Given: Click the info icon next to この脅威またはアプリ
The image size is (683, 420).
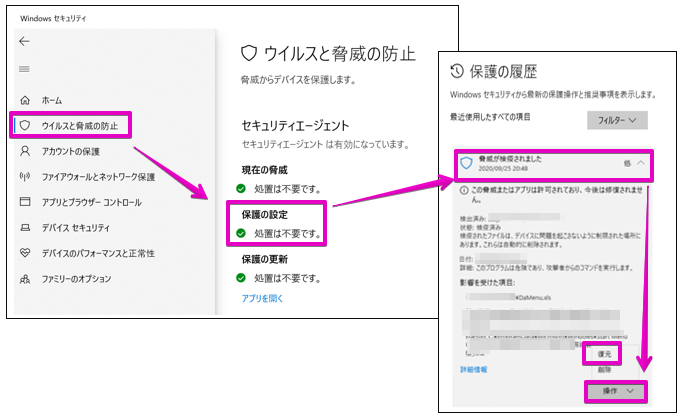Looking at the screenshot, I should point(464,190).
